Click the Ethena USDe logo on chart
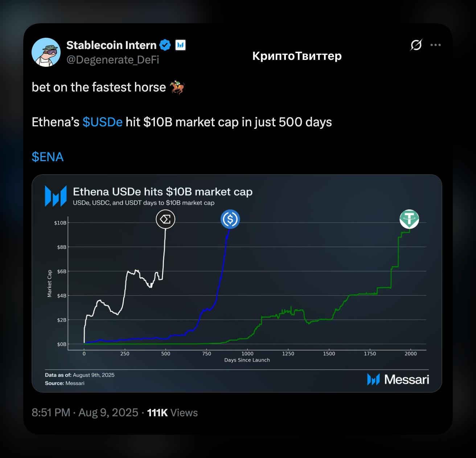Viewport: 476px width, 458px height. pyautogui.click(x=165, y=219)
